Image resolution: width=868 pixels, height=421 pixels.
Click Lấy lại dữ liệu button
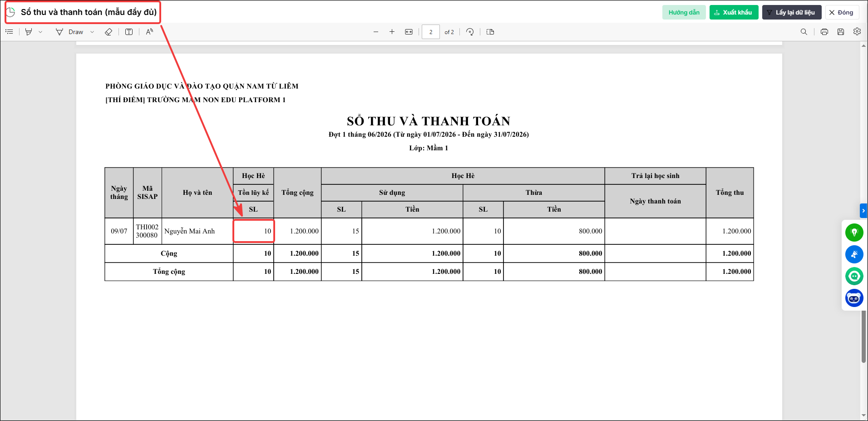pos(792,12)
